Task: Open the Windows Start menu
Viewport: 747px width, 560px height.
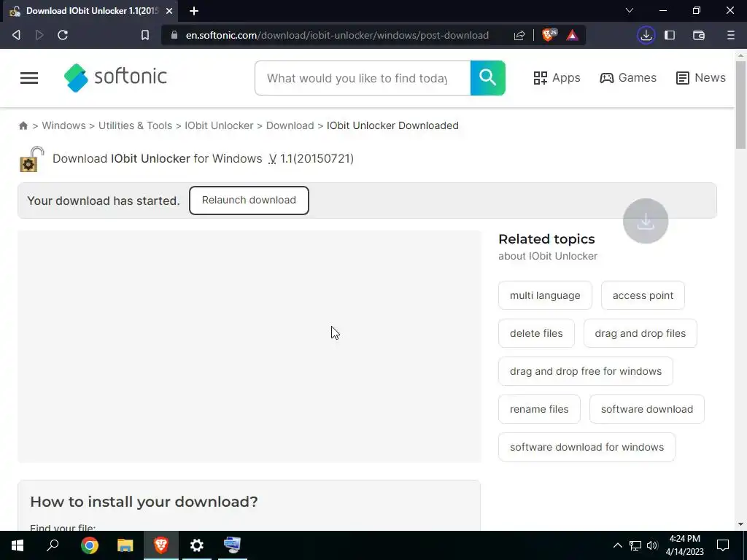Action: click(18, 545)
